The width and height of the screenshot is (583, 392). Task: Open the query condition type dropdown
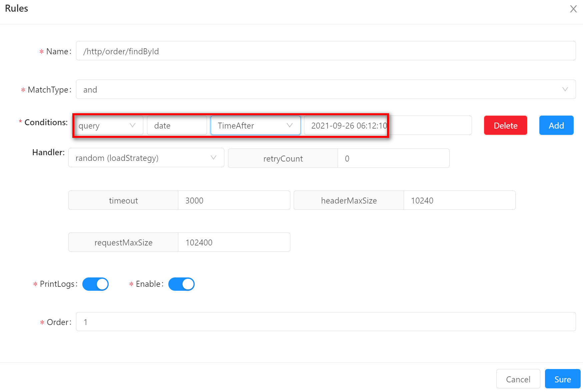(108, 126)
